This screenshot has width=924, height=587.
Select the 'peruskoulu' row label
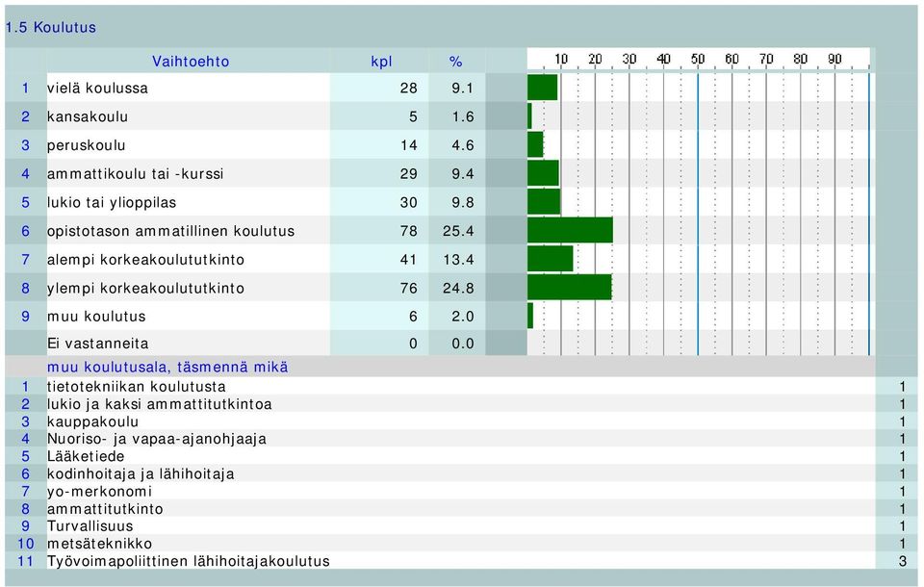[87, 145]
